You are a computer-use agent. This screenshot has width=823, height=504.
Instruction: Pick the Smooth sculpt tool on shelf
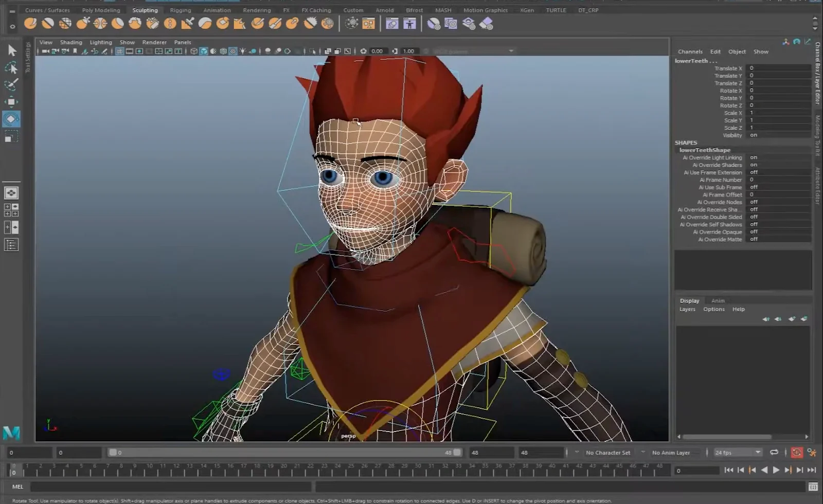(48, 23)
